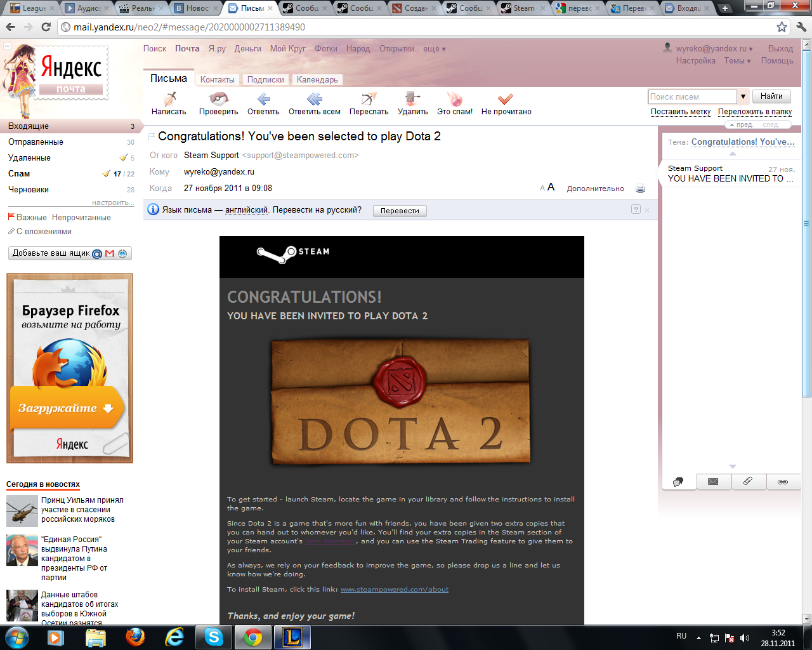
Task: Open the настроить folder settings link
Action: click(x=113, y=202)
